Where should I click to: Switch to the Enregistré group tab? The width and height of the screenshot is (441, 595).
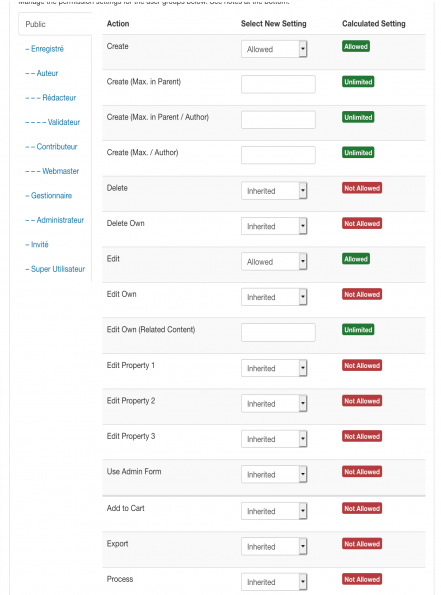pyautogui.click(x=44, y=49)
